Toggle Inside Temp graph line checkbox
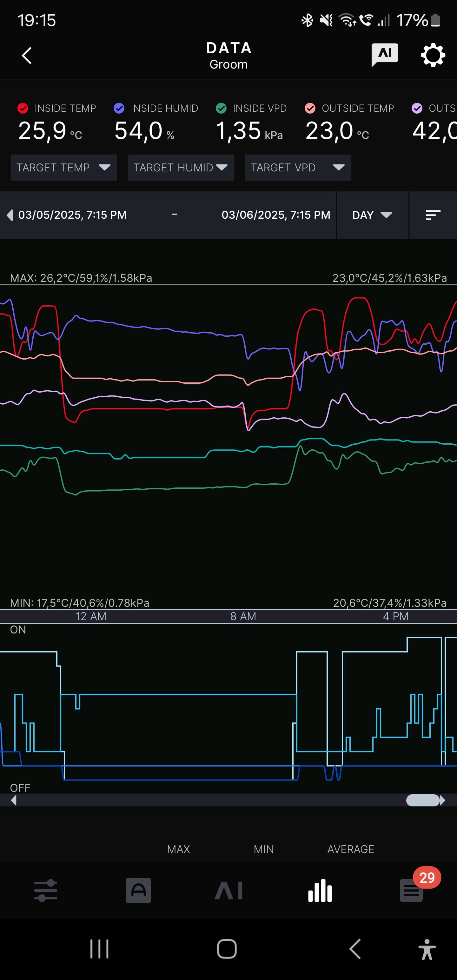Viewport: 457px width, 980px height. click(x=23, y=109)
